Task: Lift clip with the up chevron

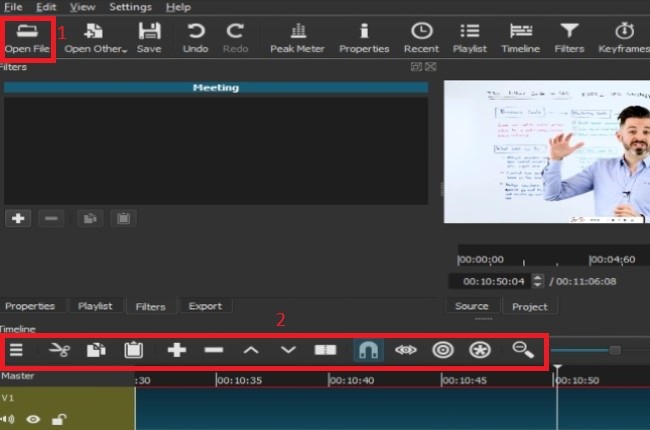Action: pos(251,350)
